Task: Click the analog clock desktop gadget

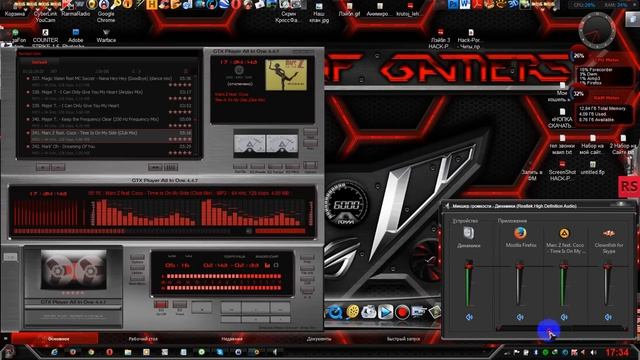Action: (596, 31)
